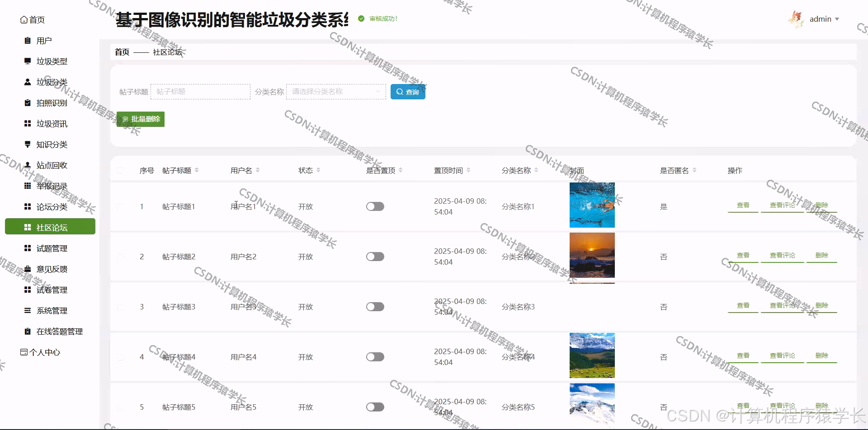Toggle 置顶 switch for 帖子标题3
This screenshot has width=868, height=430.
pos(375,307)
